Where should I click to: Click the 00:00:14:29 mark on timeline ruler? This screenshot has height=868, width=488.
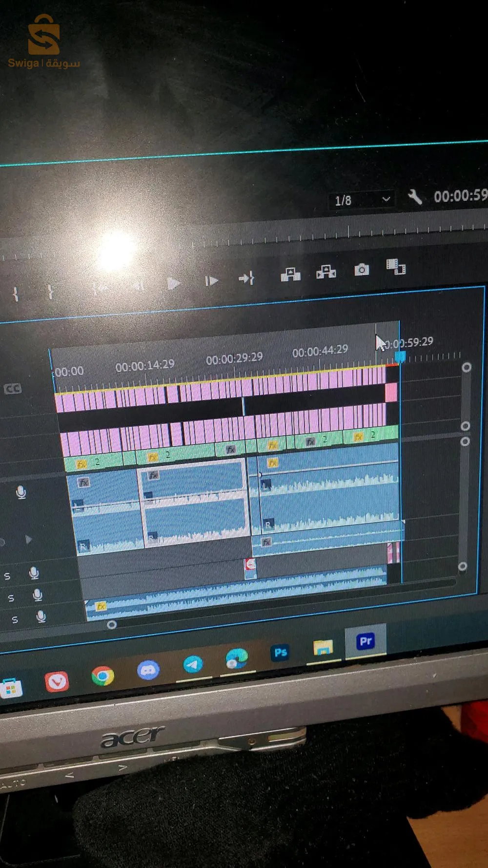point(144,365)
